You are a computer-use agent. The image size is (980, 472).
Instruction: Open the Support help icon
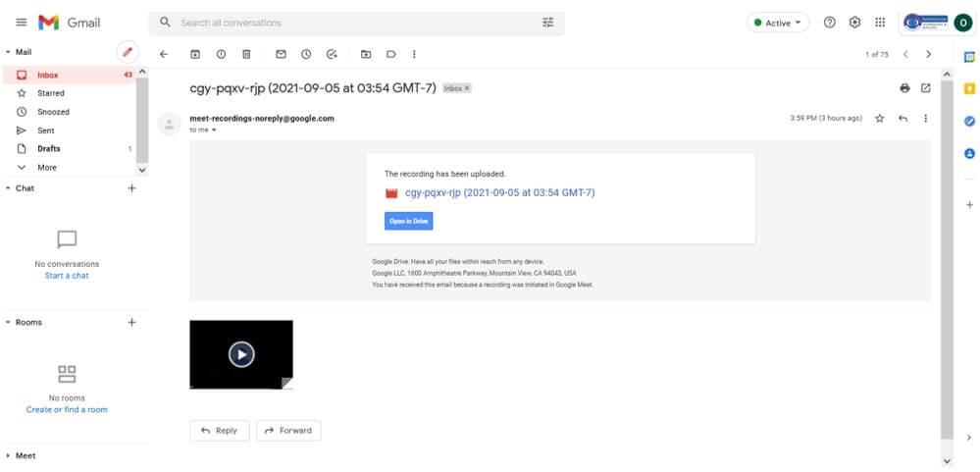coord(829,23)
